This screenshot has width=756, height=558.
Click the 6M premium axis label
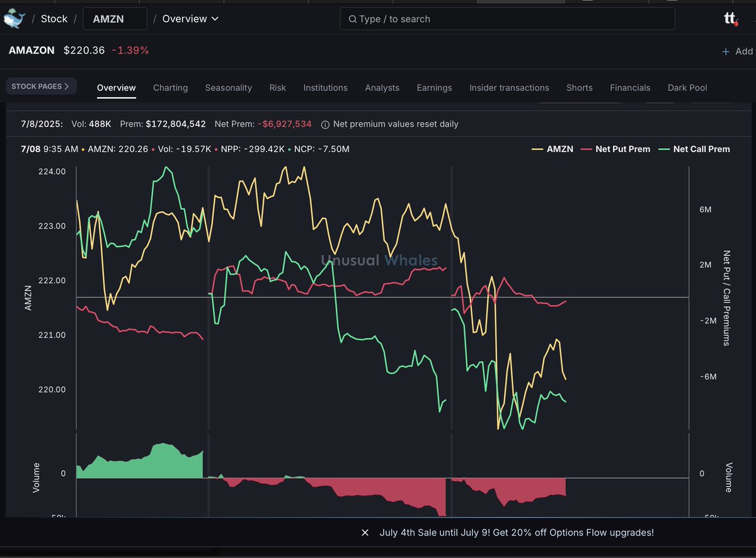pyautogui.click(x=706, y=209)
